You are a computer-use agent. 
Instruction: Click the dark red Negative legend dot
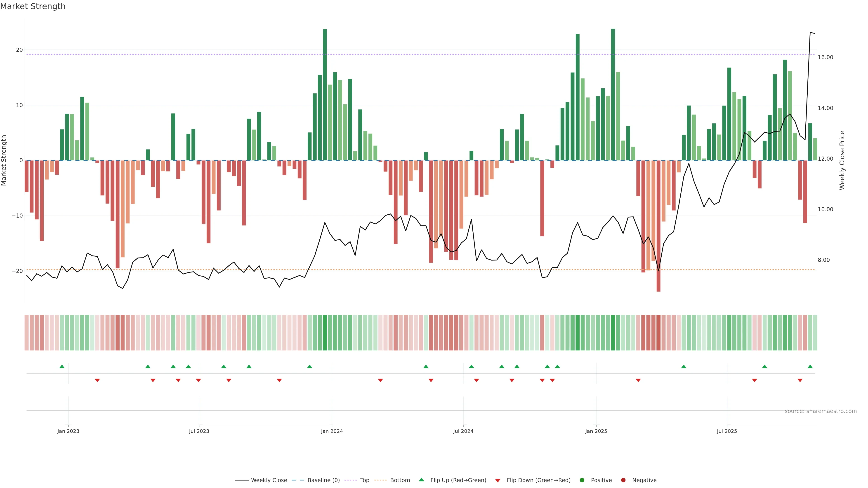tap(623, 480)
